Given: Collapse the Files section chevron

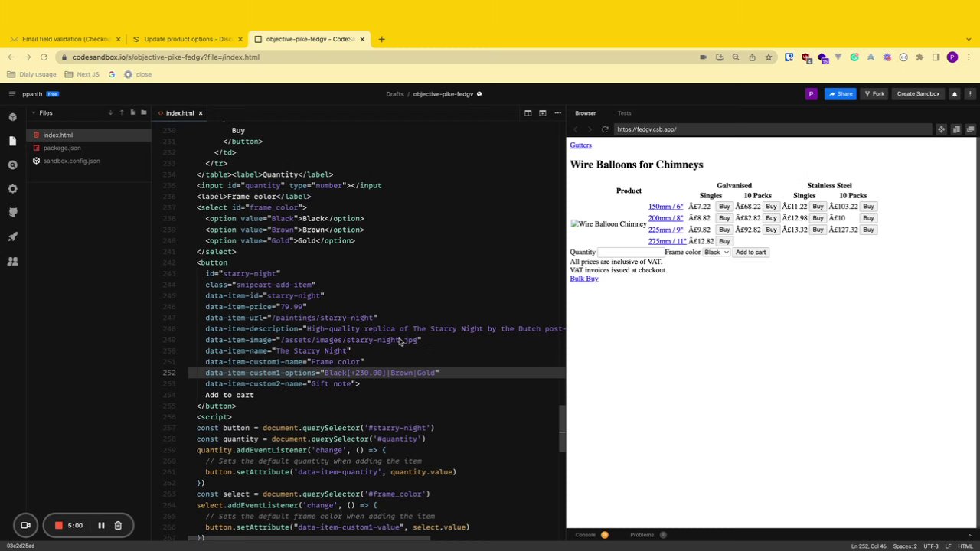Looking at the screenshot, I should point(33,113).
